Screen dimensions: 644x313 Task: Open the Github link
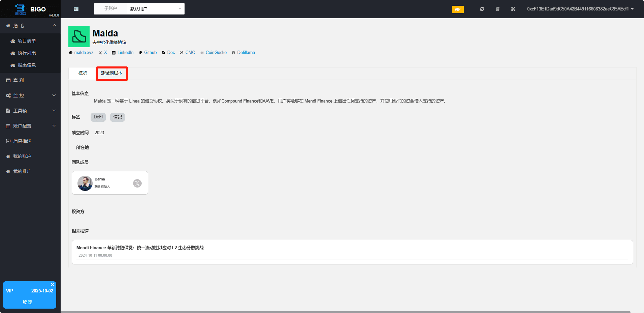(150, 52)
